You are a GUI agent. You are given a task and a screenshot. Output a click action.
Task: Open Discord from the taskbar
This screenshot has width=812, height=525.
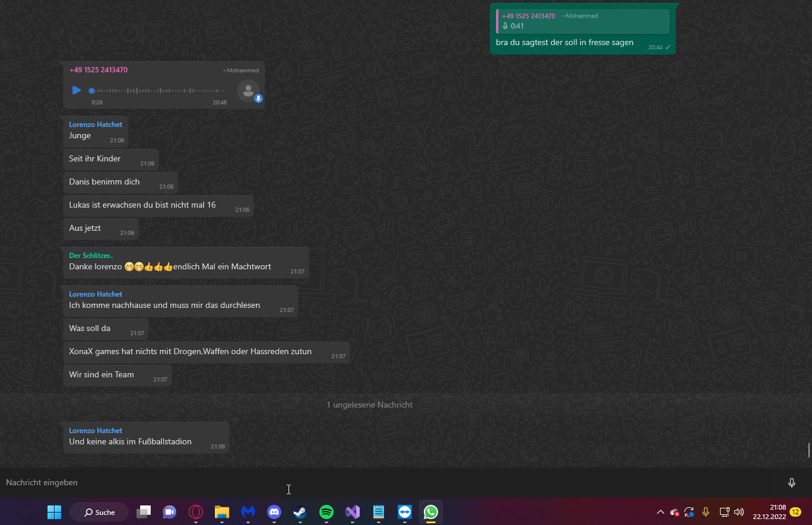pos(274,512)
